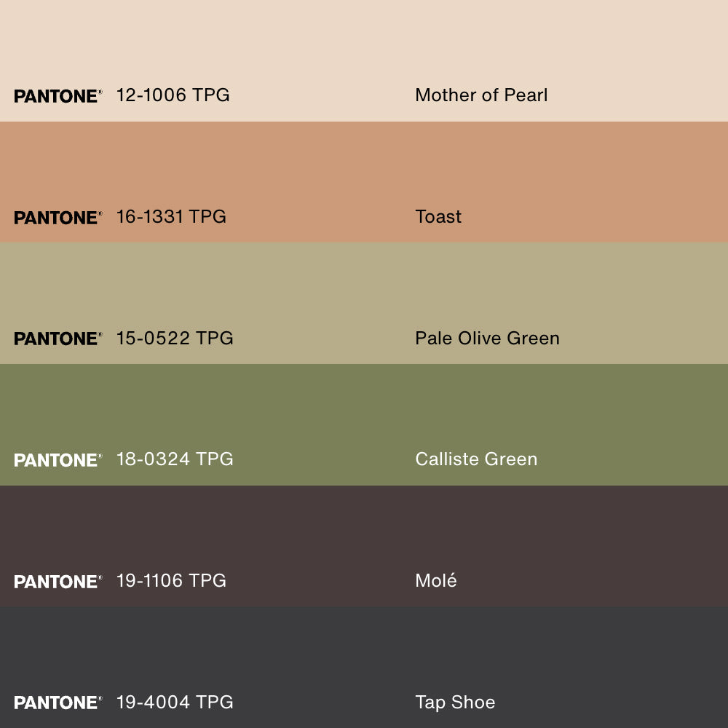Select the 16-1331 TPG color code
Screen dimensions: 728x728
[171, 217]
